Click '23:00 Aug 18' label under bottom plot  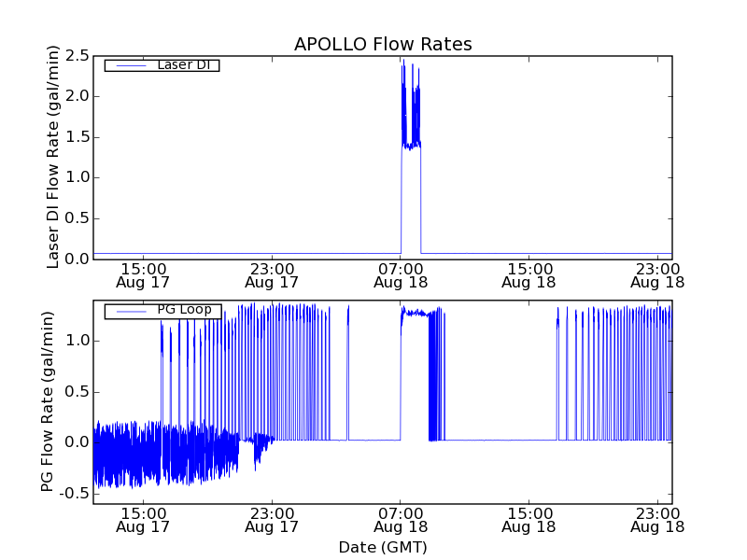click(657, 521)
